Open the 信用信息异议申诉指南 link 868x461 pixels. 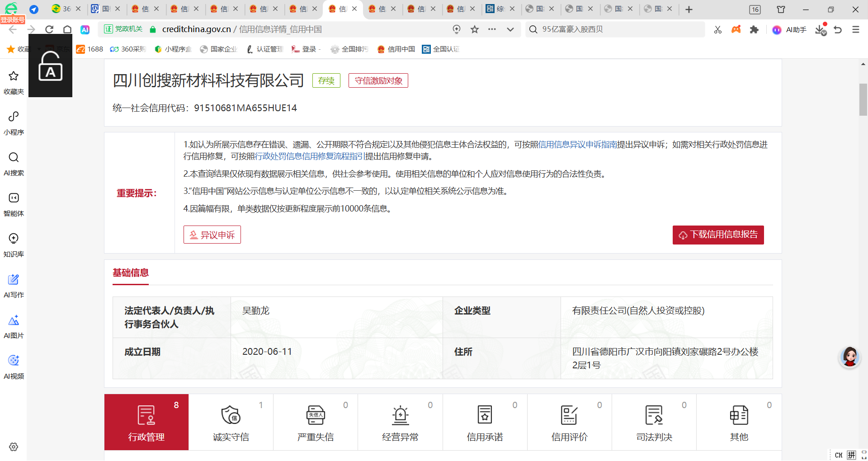tap(577, 145)
